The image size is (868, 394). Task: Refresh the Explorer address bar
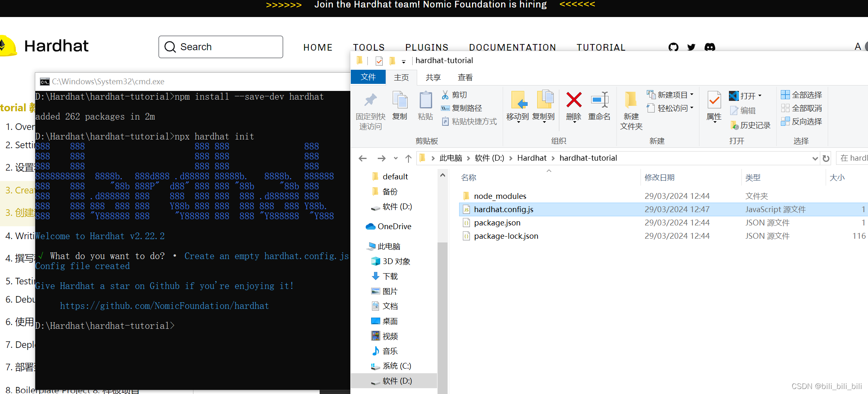click(x=826, y=158)
